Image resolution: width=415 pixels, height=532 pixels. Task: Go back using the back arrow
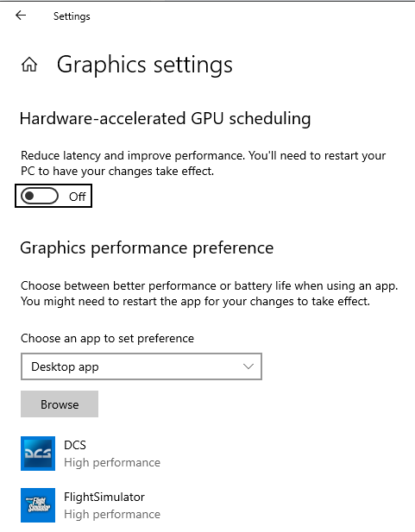(21, 16)
